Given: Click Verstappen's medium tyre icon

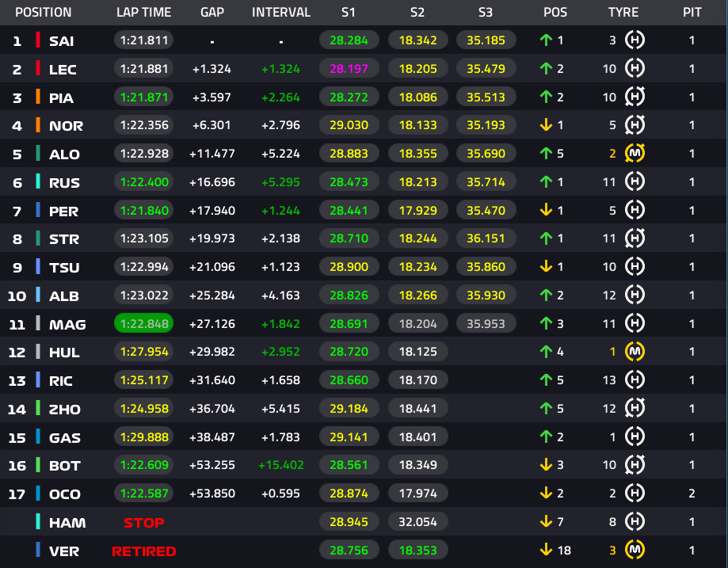Looking at the screenshot, I should tap(635, 551).
